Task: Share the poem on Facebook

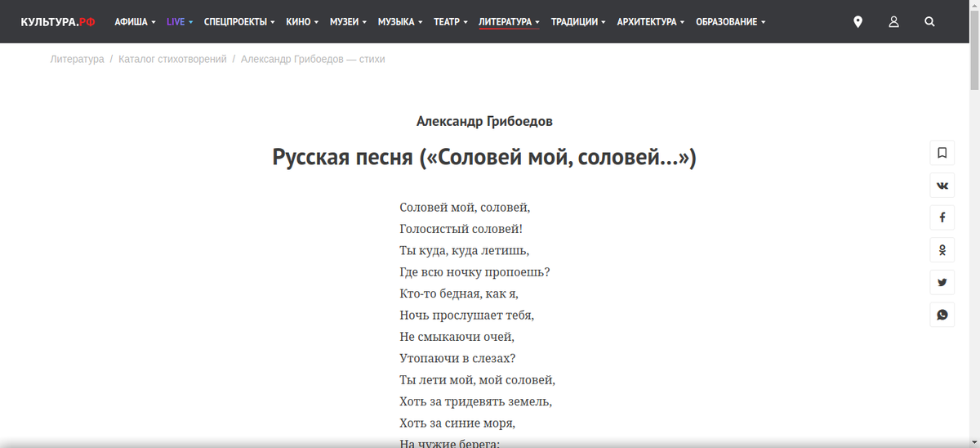Action: (x=942, y=217)
